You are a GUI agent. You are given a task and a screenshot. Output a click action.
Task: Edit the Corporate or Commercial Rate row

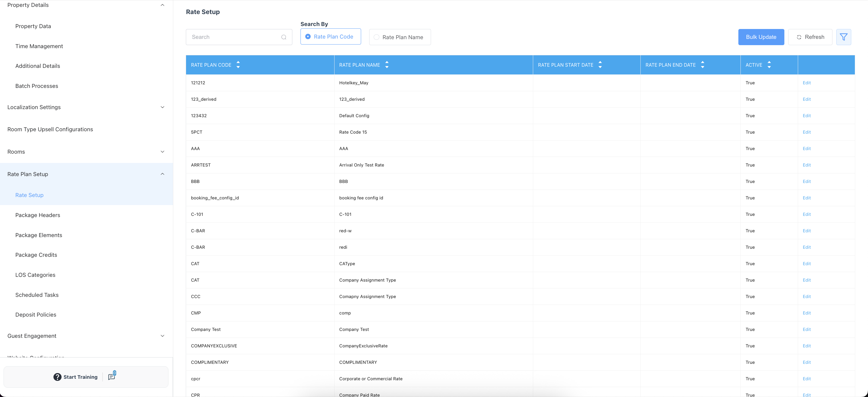806,379
